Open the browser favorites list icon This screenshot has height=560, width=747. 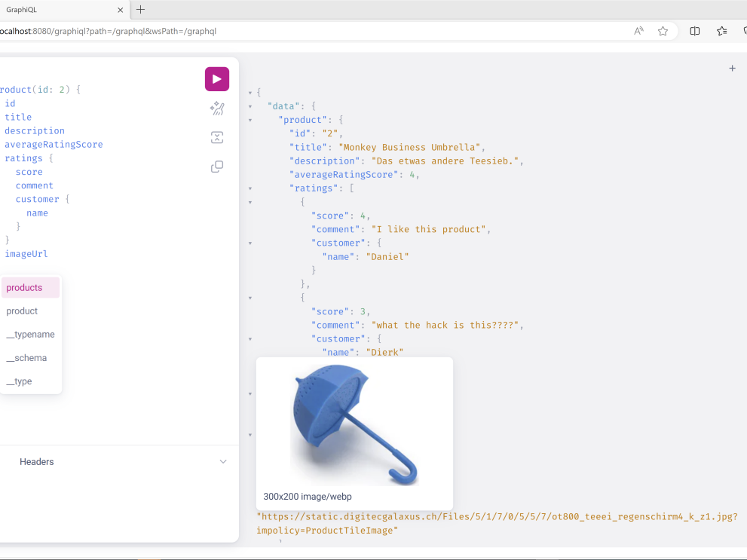(x=721, y=31)
